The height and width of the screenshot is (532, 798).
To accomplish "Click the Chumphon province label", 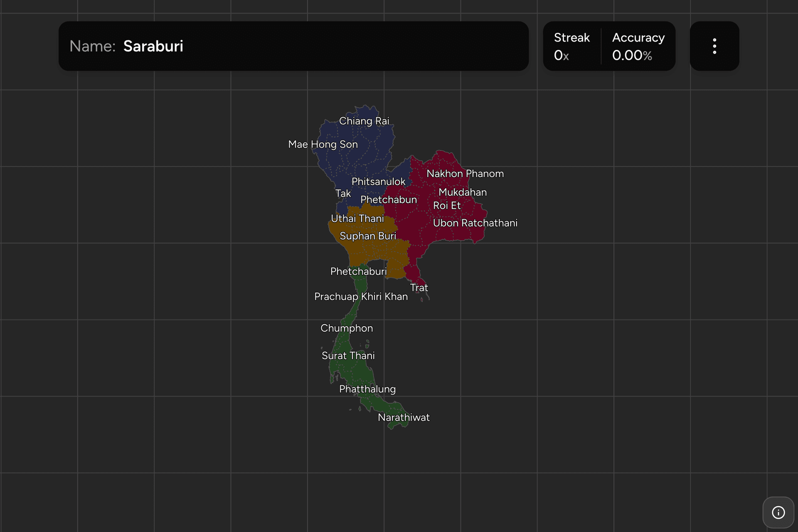I will click(x=347, y=328).
